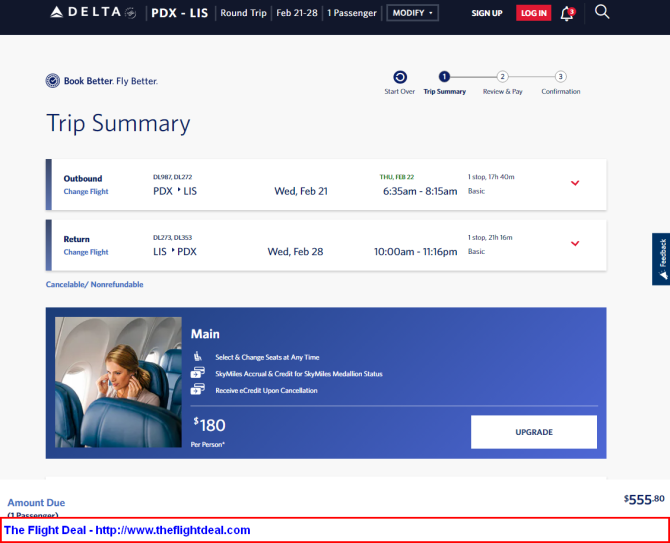
Task: Click Change Flight under Return
Action: [86, 252]
